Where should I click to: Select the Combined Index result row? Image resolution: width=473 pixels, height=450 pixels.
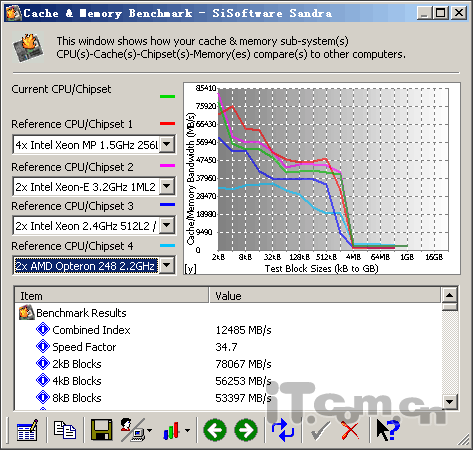pos(228,330)
